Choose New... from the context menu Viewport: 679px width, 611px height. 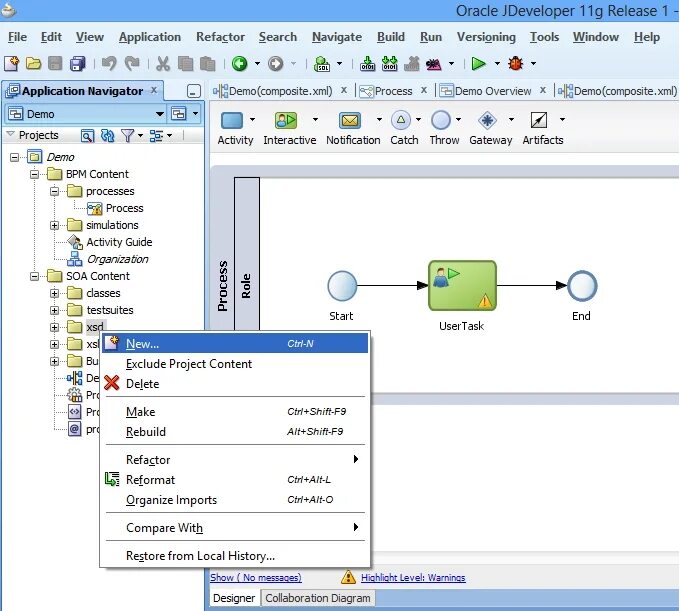(235, 344)
